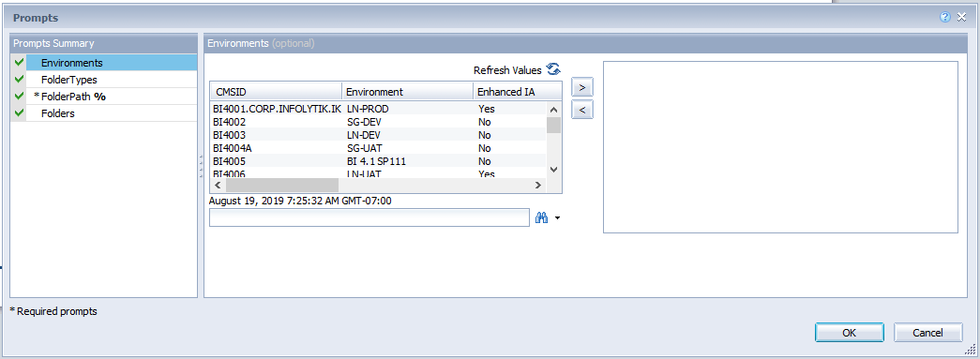Click the LN-DEV environment cell
The width and height of the screenshot is (980, 359).
point(364,135)
